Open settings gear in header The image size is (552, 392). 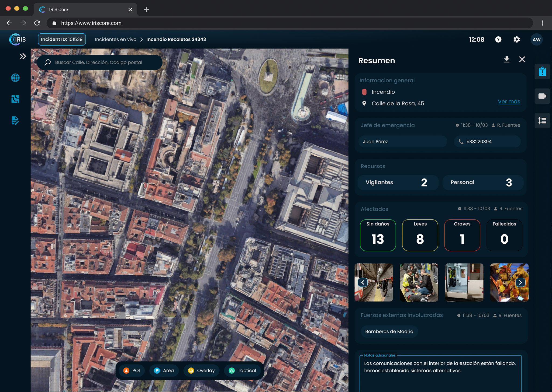tap(516, 40)
